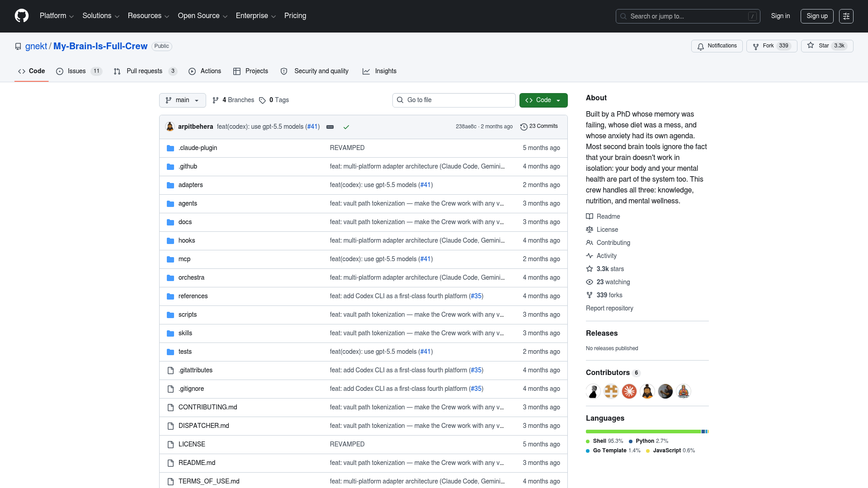
Task: Open License in About sidebar
Action: tap(602, 230)
